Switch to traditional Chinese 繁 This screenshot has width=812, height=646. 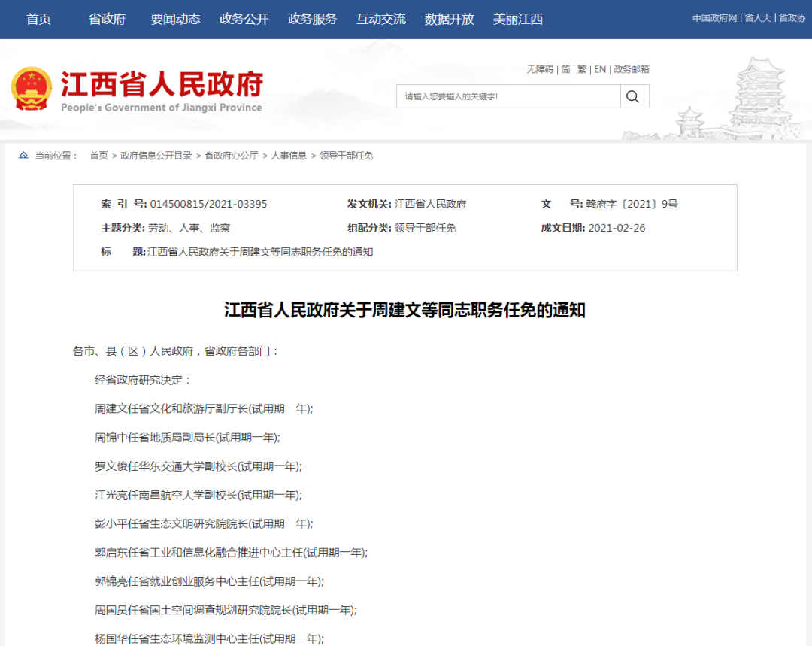[582, 69]
